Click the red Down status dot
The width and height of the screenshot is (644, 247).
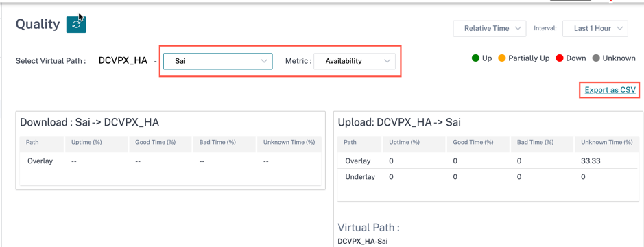(559, 58)
